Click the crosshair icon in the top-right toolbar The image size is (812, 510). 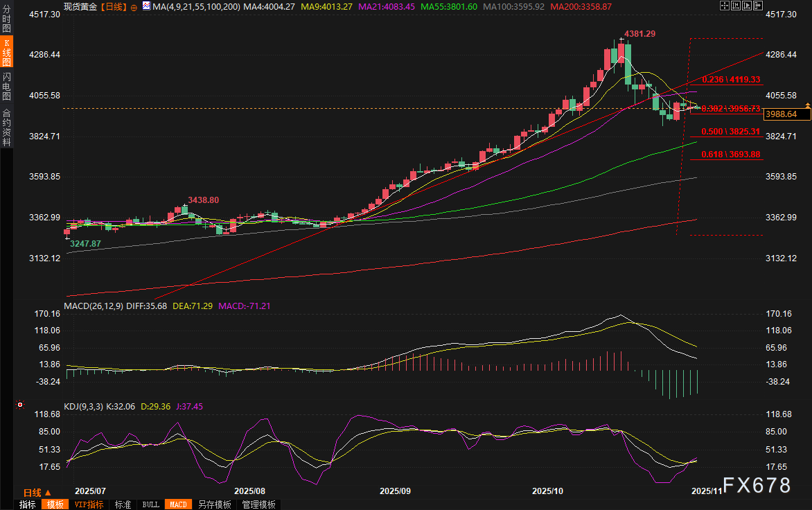tap(724, 6)
